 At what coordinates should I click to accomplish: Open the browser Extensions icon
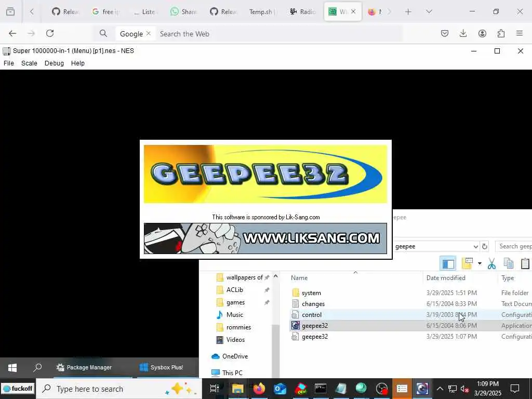click(501, 33)
